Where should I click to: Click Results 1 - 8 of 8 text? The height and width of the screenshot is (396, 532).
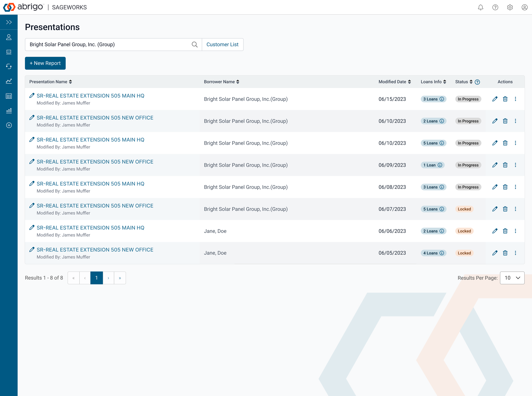[x=44, y=278]
